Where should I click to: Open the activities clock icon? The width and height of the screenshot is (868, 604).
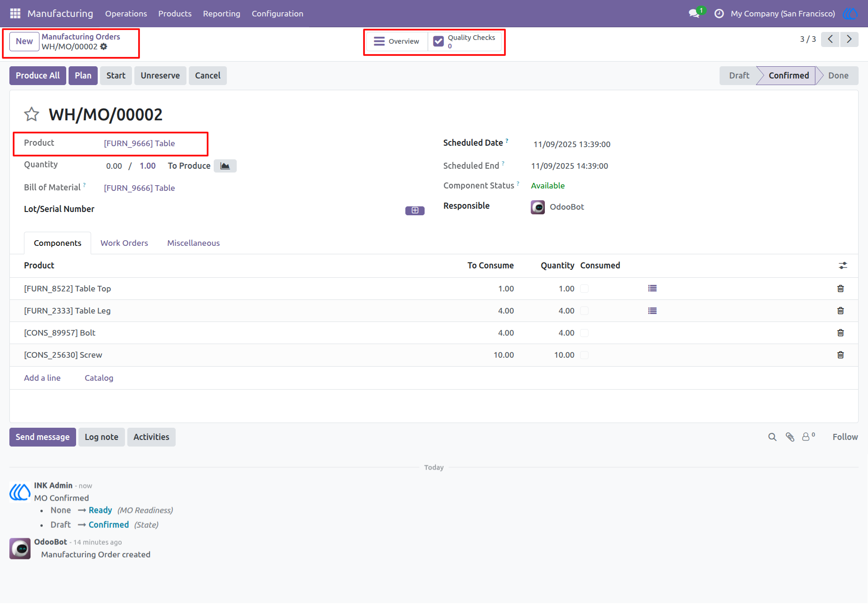(719, 14)
